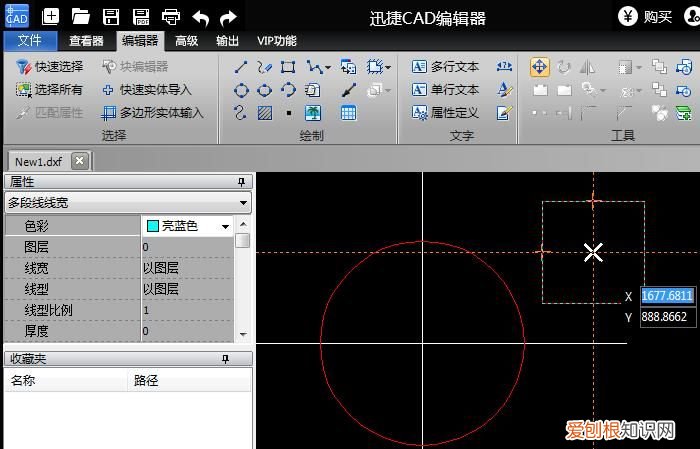Click the 线型比例 value 1
The width and height of the screenshot is (700, 449).
pos(188,310)
